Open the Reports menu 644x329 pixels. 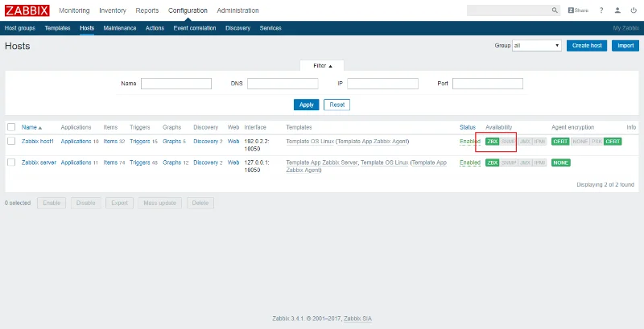tap(147, 10)
